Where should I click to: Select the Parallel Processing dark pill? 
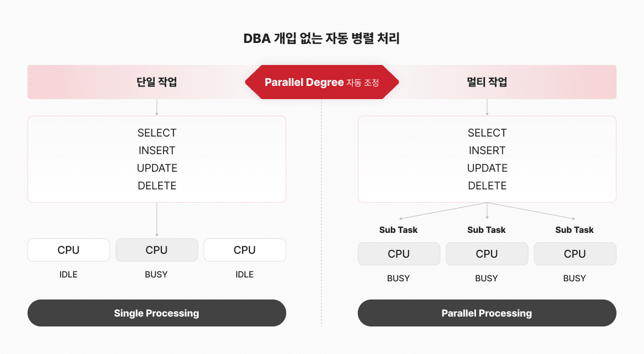pos(487,313)
